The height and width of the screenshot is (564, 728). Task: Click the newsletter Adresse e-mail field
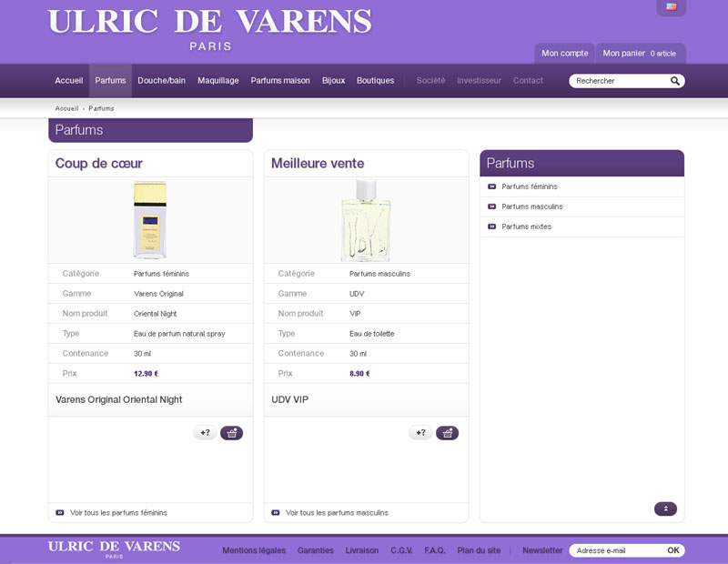pos(617,550)
